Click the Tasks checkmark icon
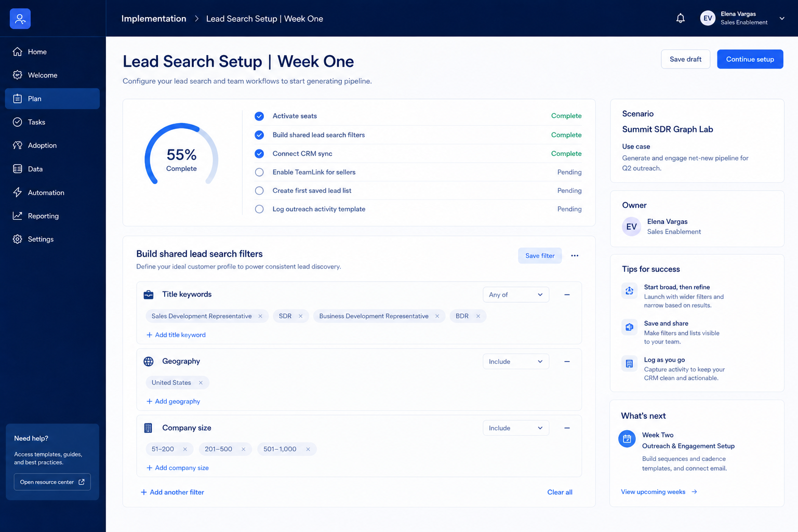The height and width of the screenshot is (532, 798). pyautogui.click(x=18, y=122)
